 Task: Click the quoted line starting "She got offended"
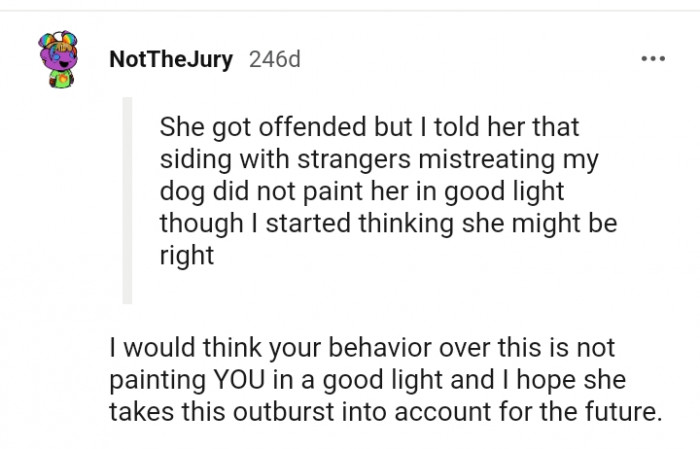click(369, 130)
